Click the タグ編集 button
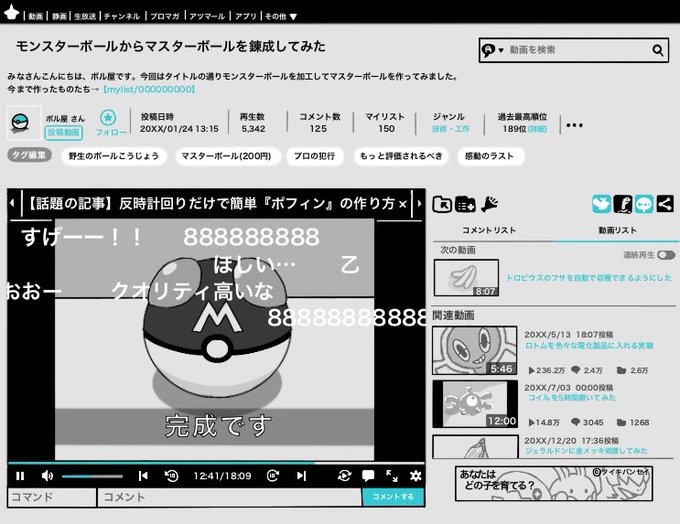Viewport: 680px width, 524px height. tap(29, 155)
